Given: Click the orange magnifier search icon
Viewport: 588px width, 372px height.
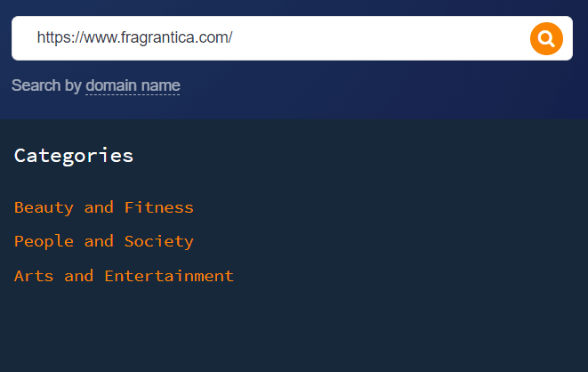Looking at the screenshot, I should coord(546,38).
